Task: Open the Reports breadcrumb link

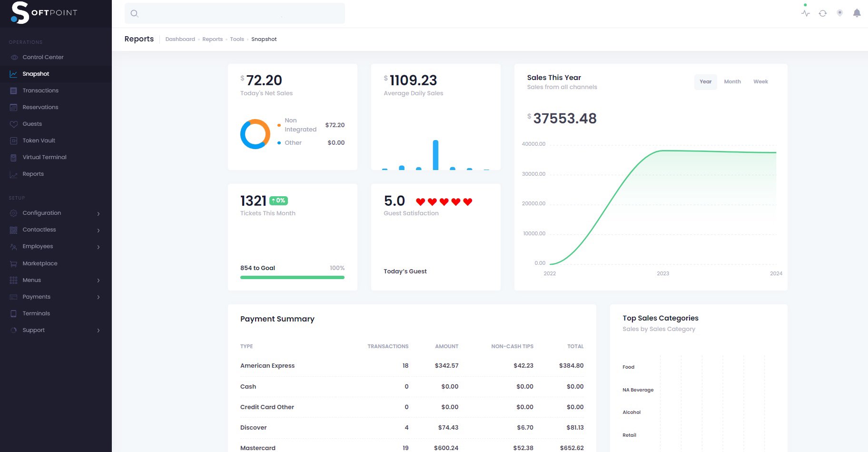Action: tap(212, 39)
